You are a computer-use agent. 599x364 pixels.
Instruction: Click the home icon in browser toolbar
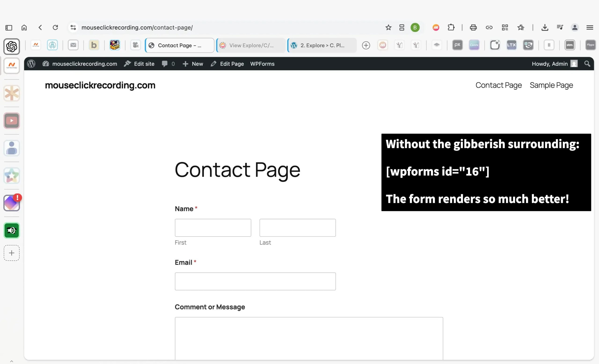24,27
